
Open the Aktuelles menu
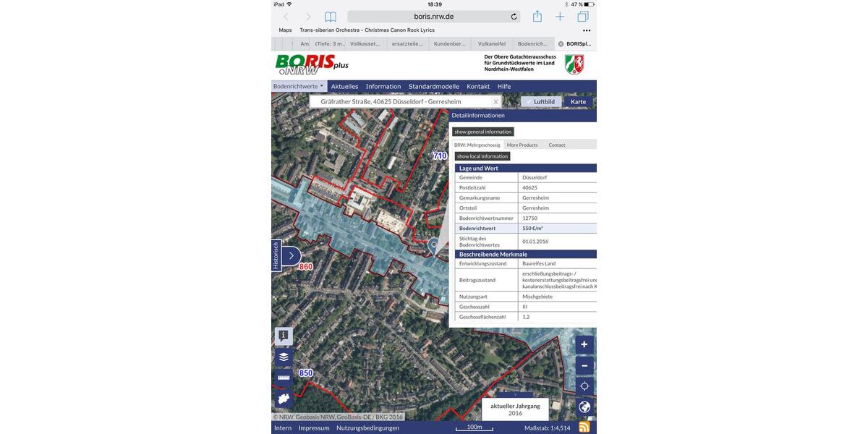click(344, 86)
